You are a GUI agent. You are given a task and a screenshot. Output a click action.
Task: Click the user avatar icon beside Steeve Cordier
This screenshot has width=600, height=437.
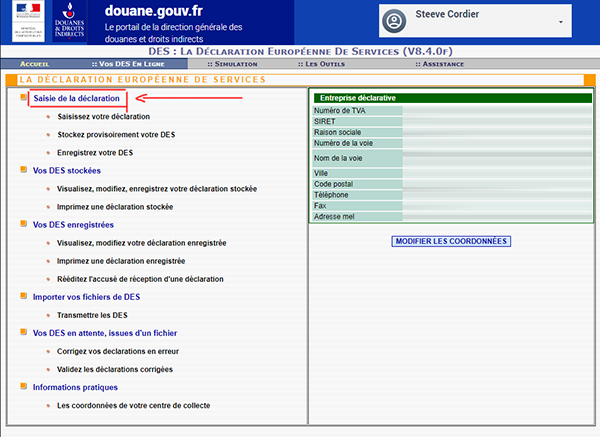[394, 21]
